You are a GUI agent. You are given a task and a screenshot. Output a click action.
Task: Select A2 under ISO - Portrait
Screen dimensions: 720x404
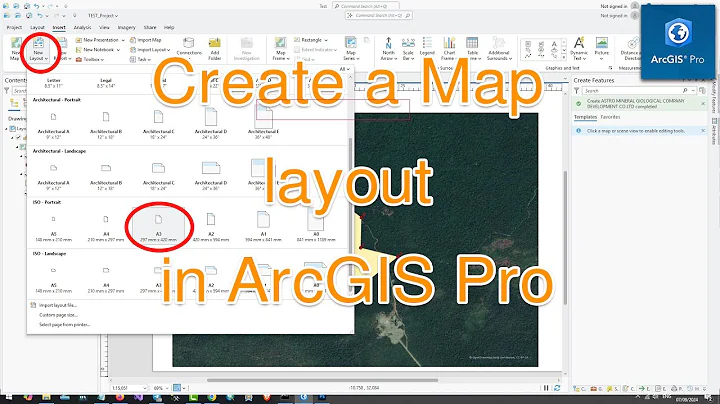coord(211,227)
